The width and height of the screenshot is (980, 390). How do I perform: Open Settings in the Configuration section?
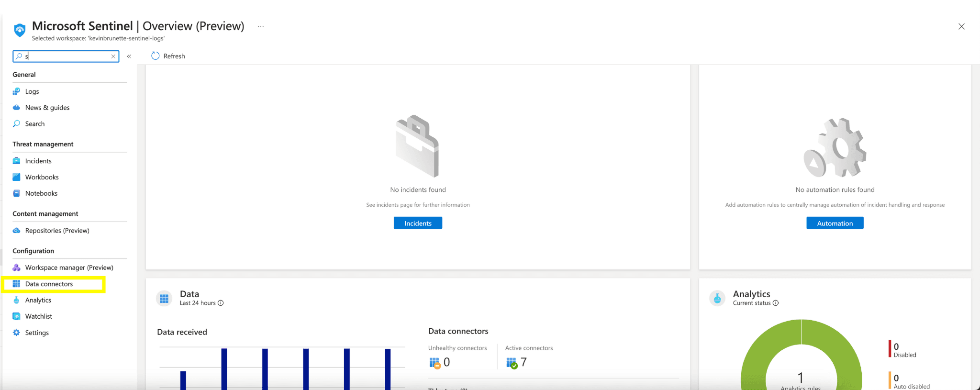(x=37, y=333)
